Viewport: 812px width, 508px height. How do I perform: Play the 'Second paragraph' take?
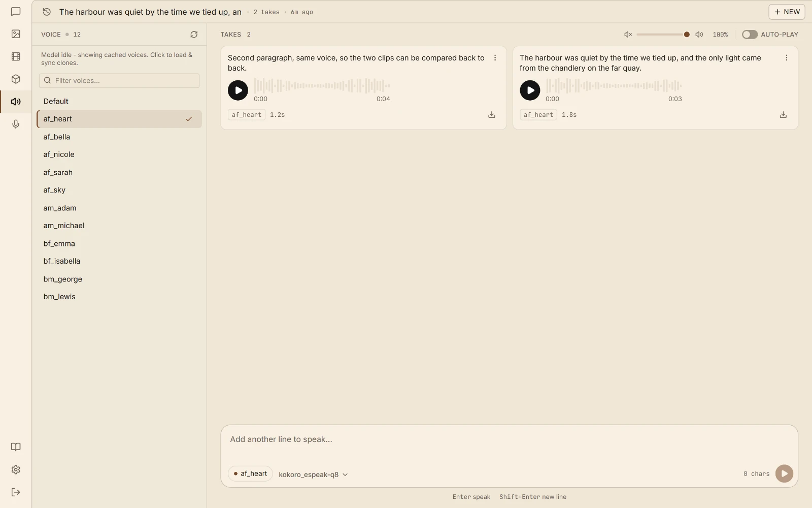pyautogui.click(x=238, y=90)
